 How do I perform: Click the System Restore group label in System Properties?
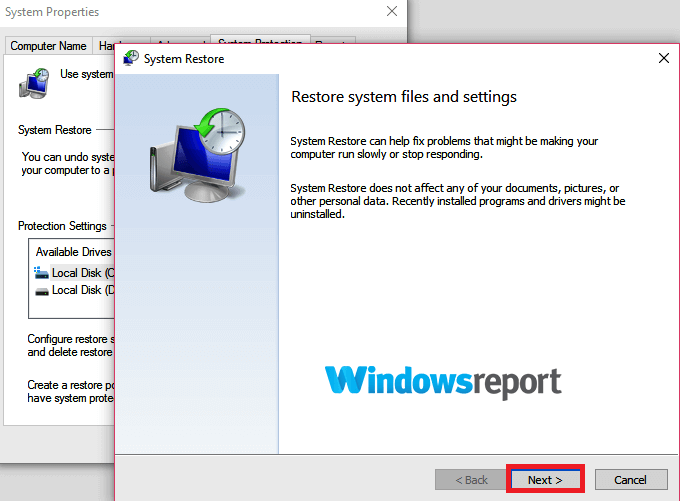click(55, 130)
